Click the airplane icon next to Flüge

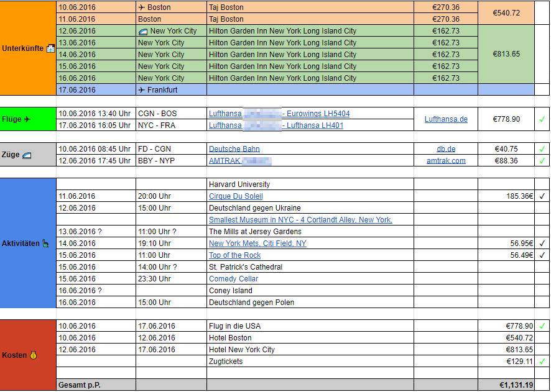(27, 119)
